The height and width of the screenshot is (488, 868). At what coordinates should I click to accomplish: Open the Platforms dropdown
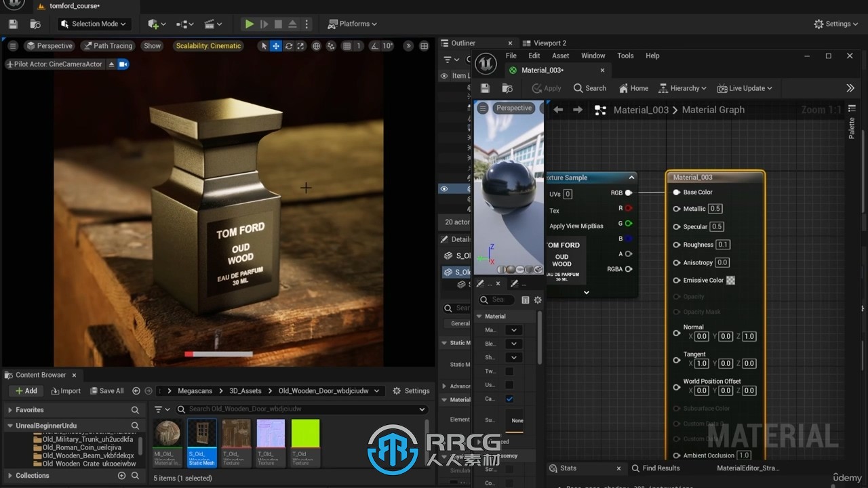tap(353, 24)
